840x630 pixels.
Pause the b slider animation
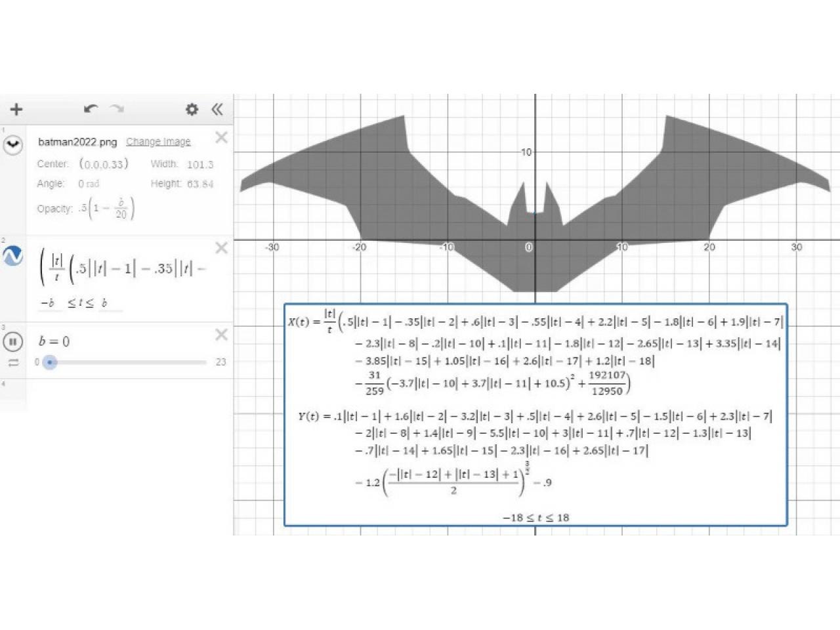12,342
